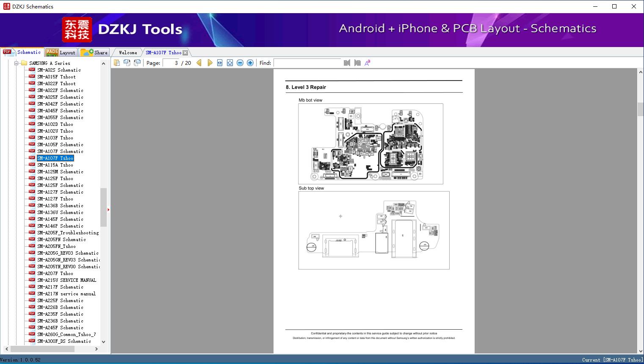Screen dimensions: 644x364
Task: Select SM-A025F Schematic tree item
Action: point(60,97)
